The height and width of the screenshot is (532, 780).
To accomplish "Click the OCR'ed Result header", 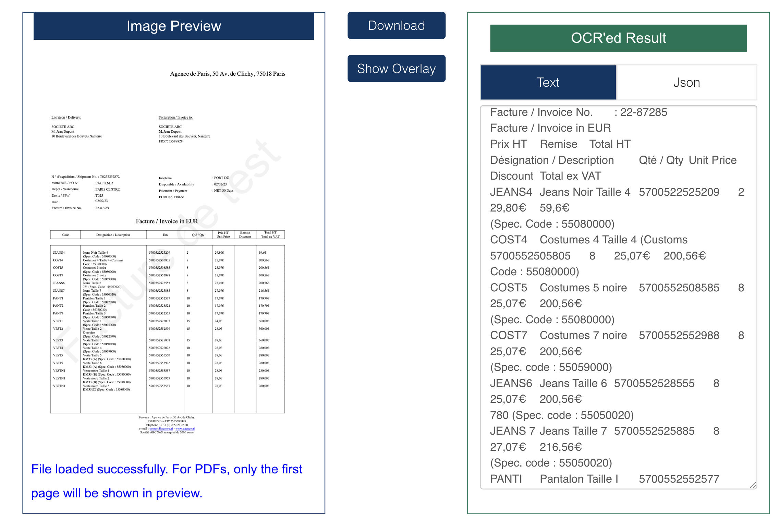I will [618, 38].
